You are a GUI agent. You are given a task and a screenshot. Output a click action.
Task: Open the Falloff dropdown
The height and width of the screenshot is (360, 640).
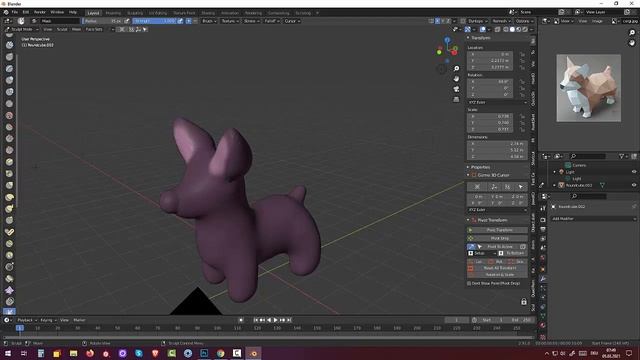point(272,21)
